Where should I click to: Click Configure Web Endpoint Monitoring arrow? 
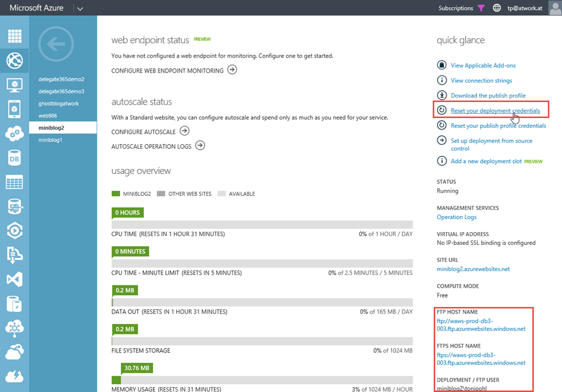pos(232,70)
